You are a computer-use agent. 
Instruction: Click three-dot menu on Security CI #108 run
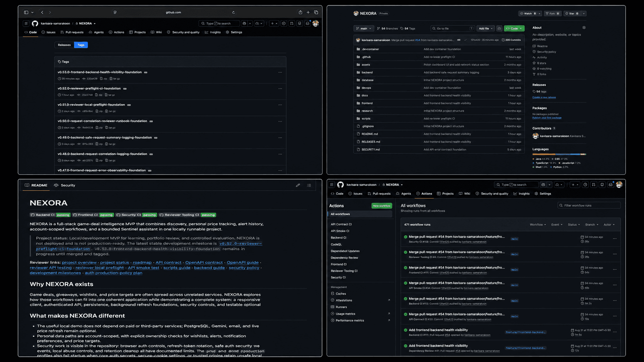pyautogui.click(x=615, y=239)
